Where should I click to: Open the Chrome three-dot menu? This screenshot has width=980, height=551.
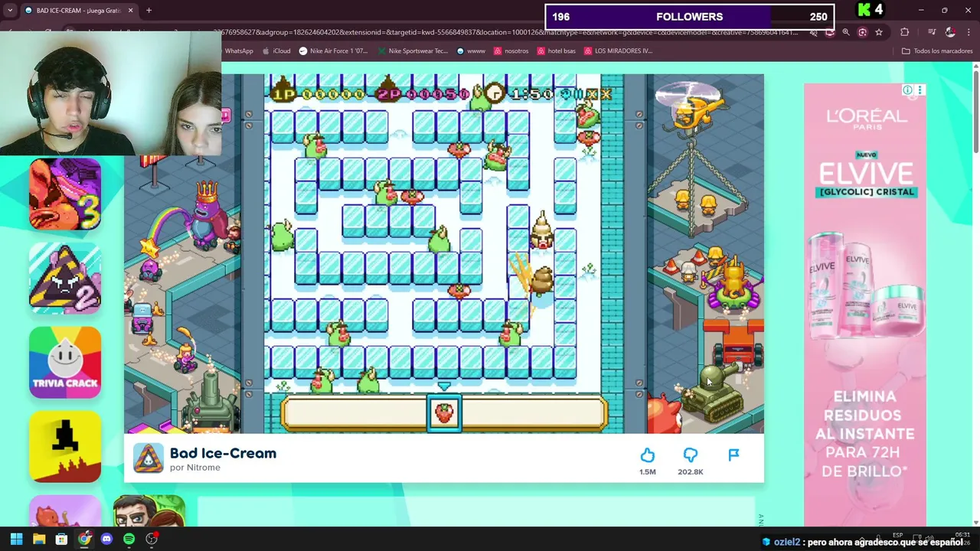click(x=969, y=32)
